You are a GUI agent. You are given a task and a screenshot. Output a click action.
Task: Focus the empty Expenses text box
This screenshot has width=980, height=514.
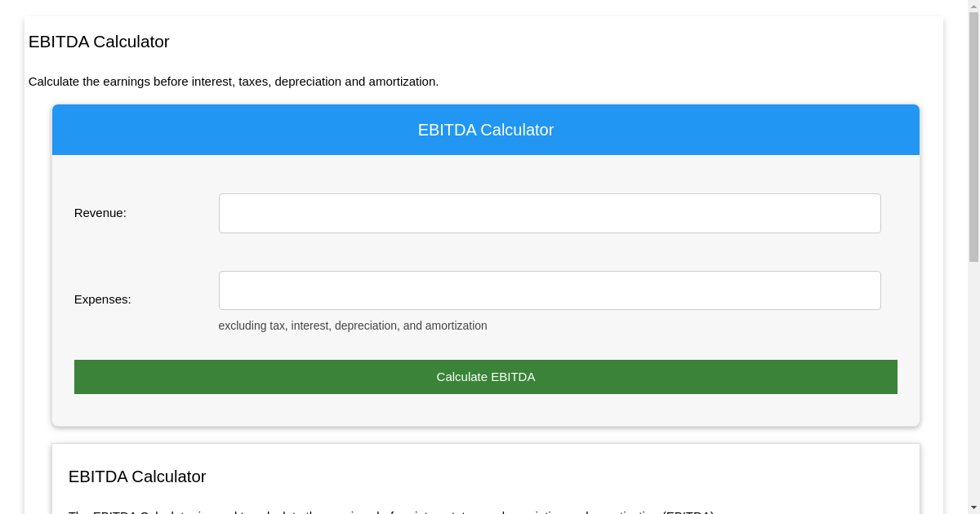coord(549,290)
